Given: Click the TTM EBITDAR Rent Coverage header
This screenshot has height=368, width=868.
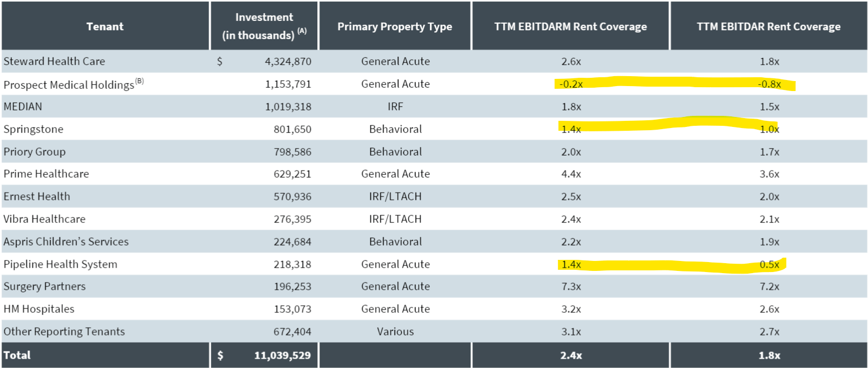Looking at the screenshot, I should tap(769, 26).
